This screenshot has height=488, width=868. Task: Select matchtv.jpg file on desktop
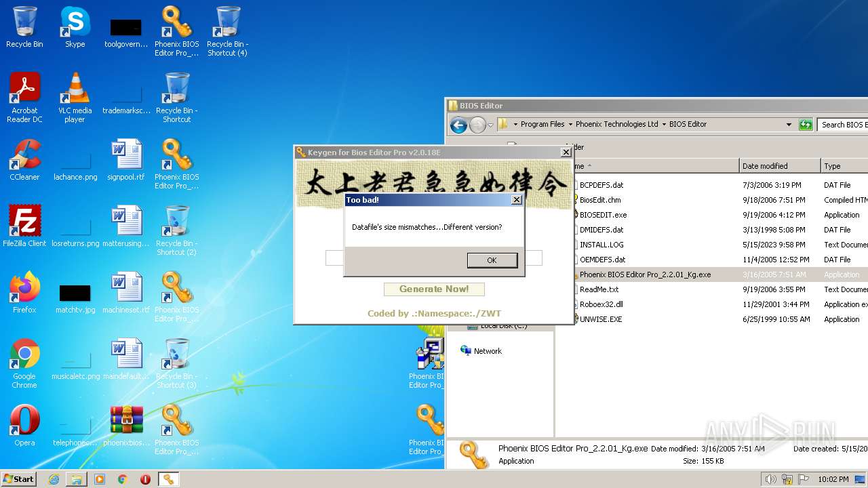click(x=75, y=299)
